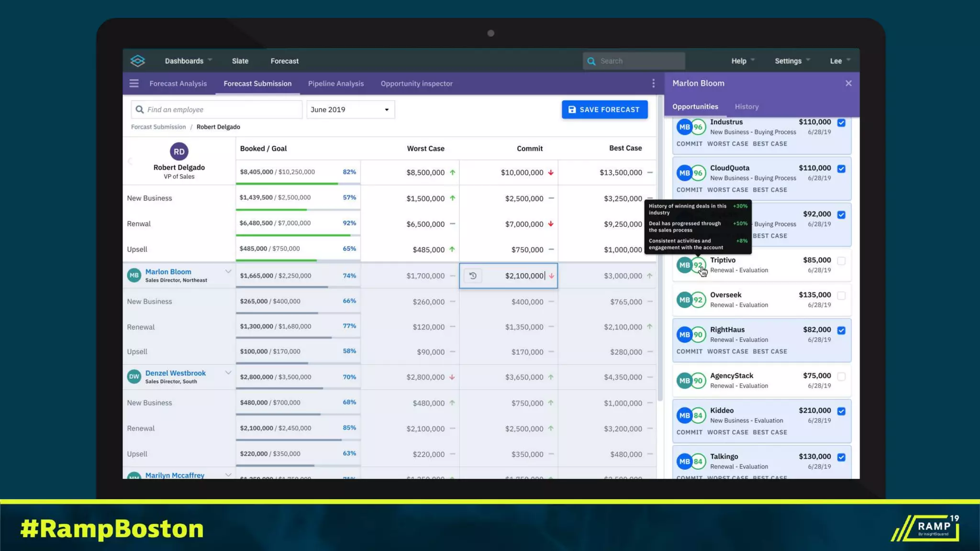The width and height of the screenshot is (980, 551).
Task: Click the 92 score badge for Overseek
Action: (698, 300)
